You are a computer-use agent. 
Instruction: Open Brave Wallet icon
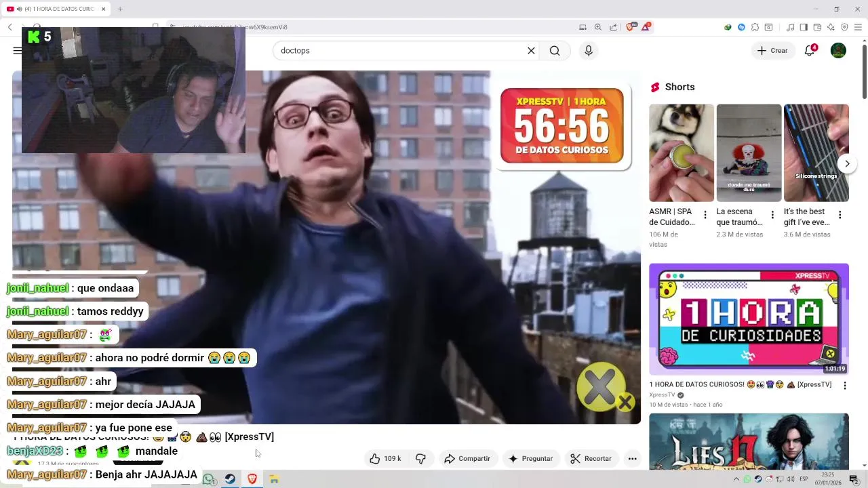point(817,27)
